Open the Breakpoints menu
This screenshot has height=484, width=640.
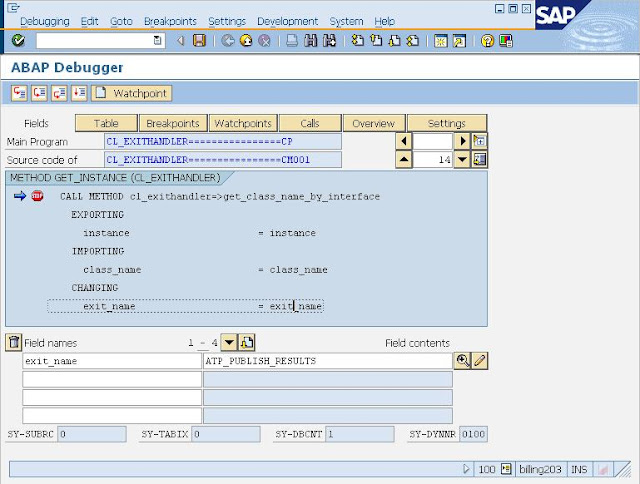[x=170, y=21]
